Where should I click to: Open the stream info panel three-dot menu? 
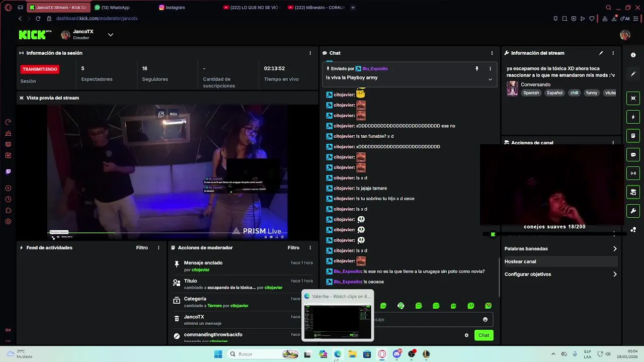[613, 53]
